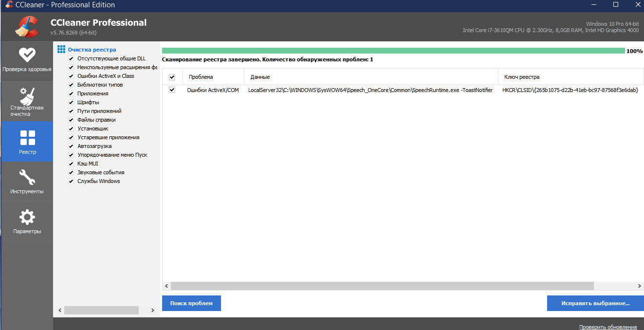
Task: Click Windows 10 Pro 64-bit system info
Action: 612,24
